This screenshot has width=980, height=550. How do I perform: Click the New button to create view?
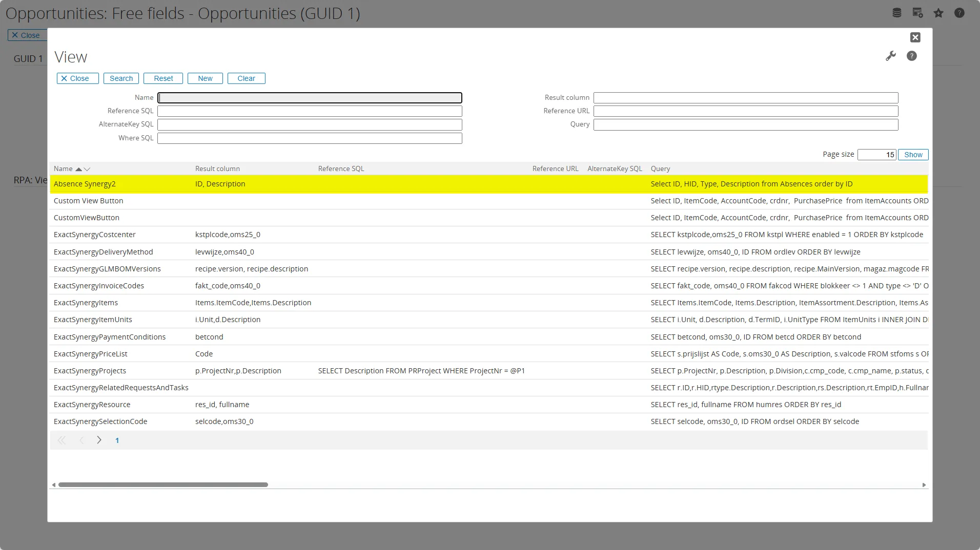205,78
